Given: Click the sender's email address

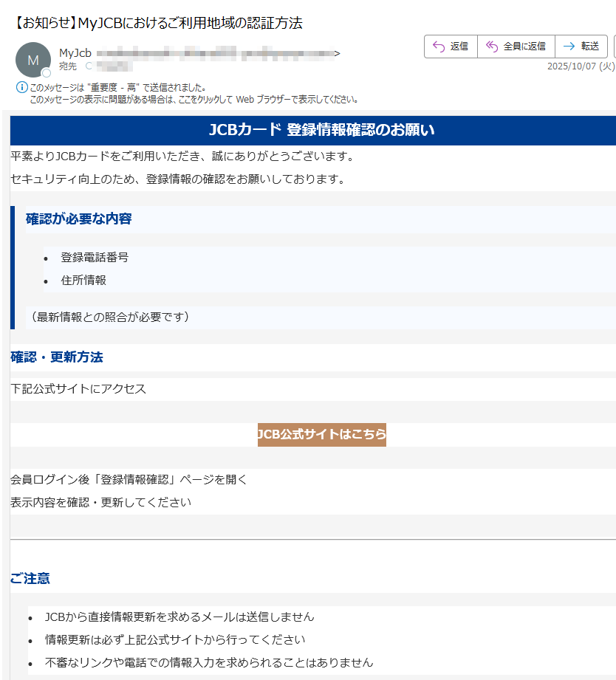Looking at the screenshot, I should pos(214,52).
